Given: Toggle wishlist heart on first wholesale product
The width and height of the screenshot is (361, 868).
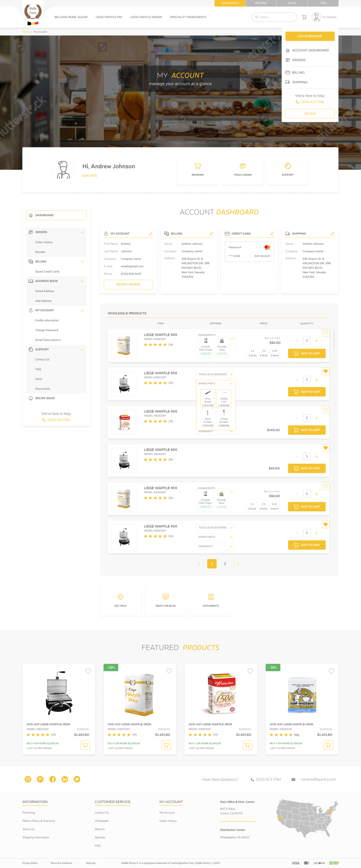Looking at the screenshot, I should (325, 333).
